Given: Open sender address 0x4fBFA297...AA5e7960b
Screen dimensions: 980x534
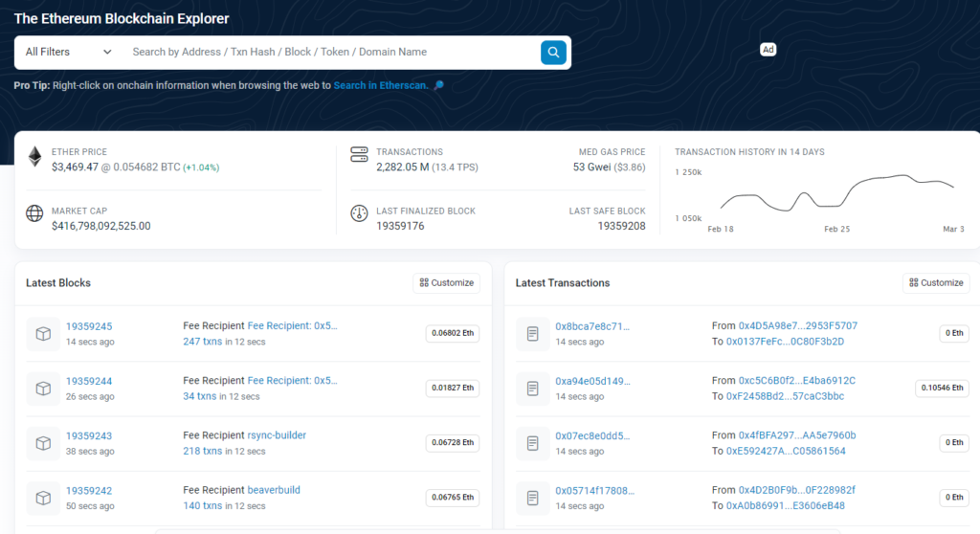Looking at the screenshot, I should (797, 435).
